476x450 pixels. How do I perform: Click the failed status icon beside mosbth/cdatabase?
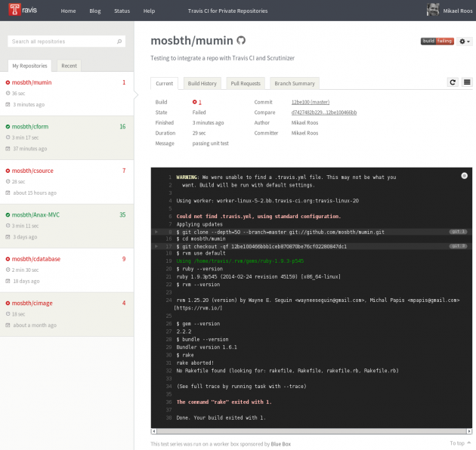(x=8, y=259)
